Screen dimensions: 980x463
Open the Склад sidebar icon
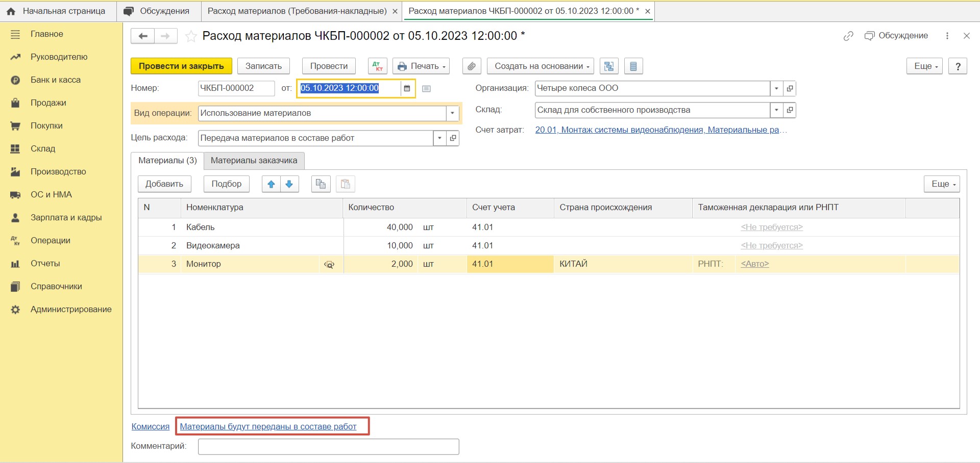(x=15, y=149)
